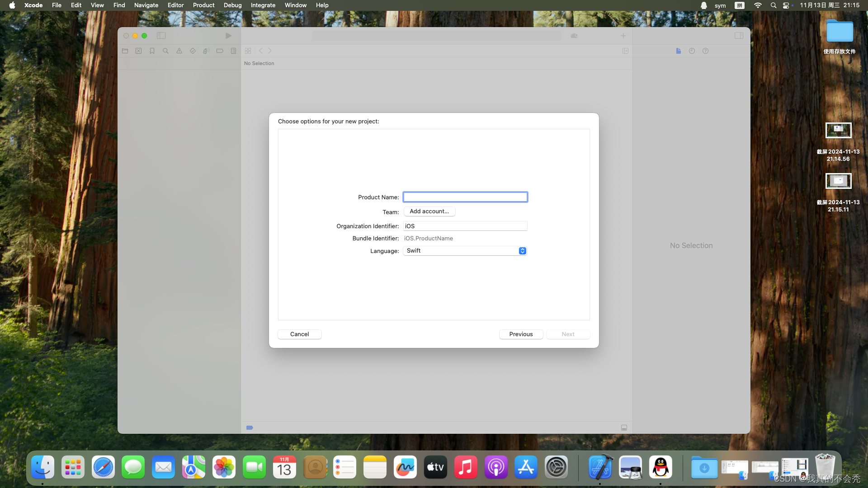Go back with the editor left chevron
The width and height of the screenshot is (868, 488).
(261, 51)
